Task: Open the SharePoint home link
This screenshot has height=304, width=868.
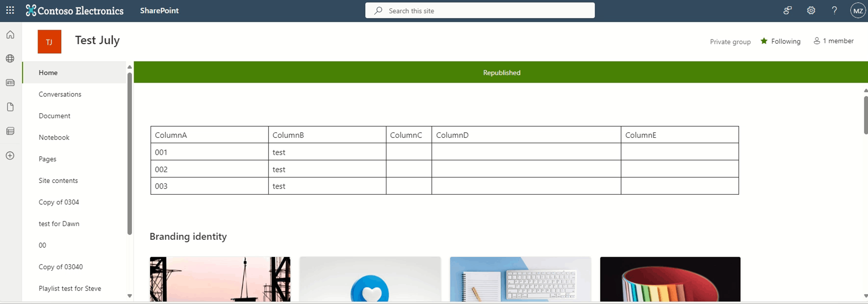Action: pos(159,10)
